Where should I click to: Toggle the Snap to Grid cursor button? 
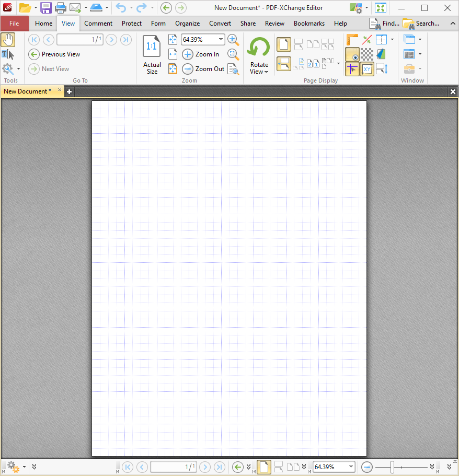coord(352,69)
